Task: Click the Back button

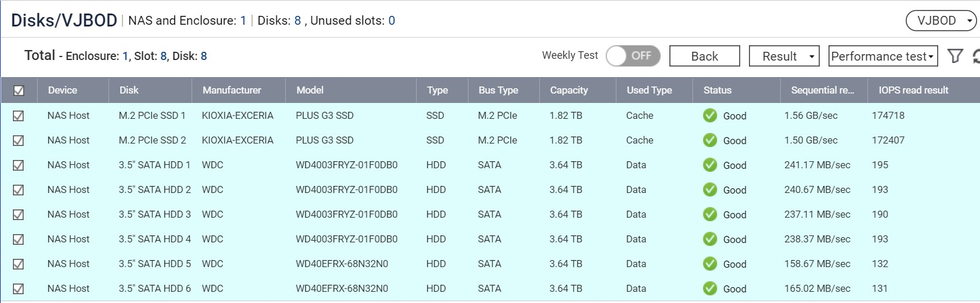Action: pyautogui.click(x=704, y=56)
